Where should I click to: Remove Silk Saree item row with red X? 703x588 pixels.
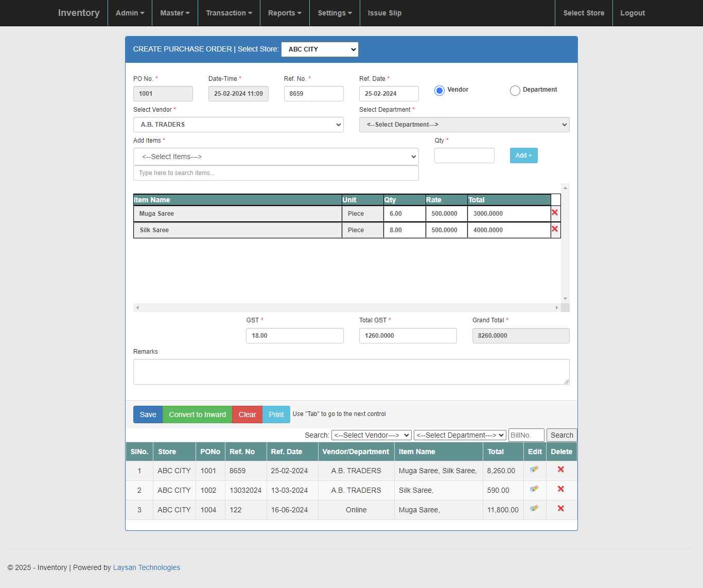tap(555, 229)
